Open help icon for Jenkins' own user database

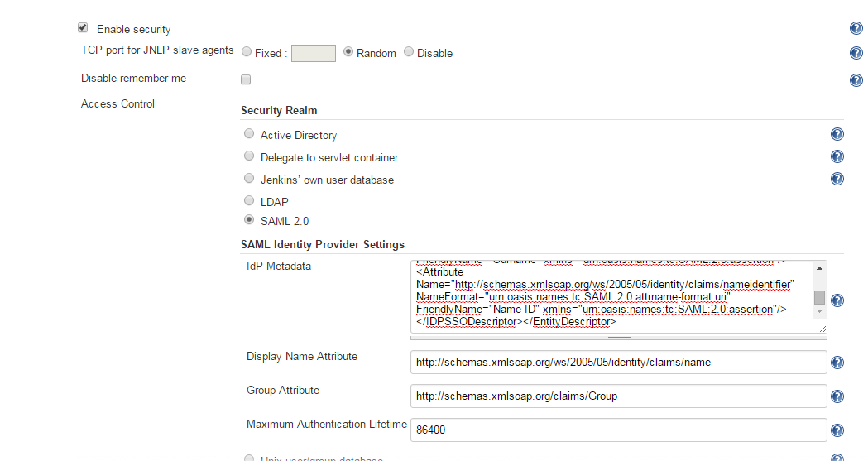(837, 179)
